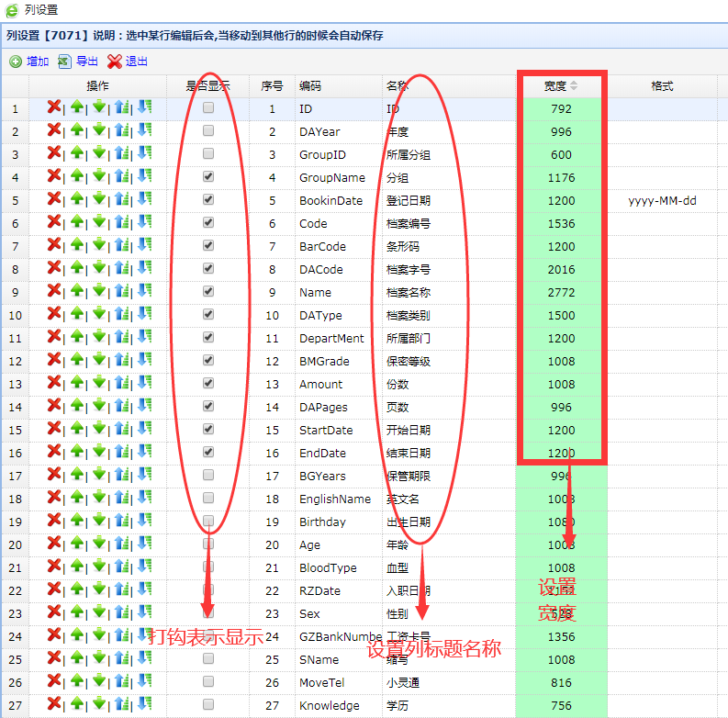Click the 档案编号 name cell
The image size is (728, 718).
coord(409,223)
